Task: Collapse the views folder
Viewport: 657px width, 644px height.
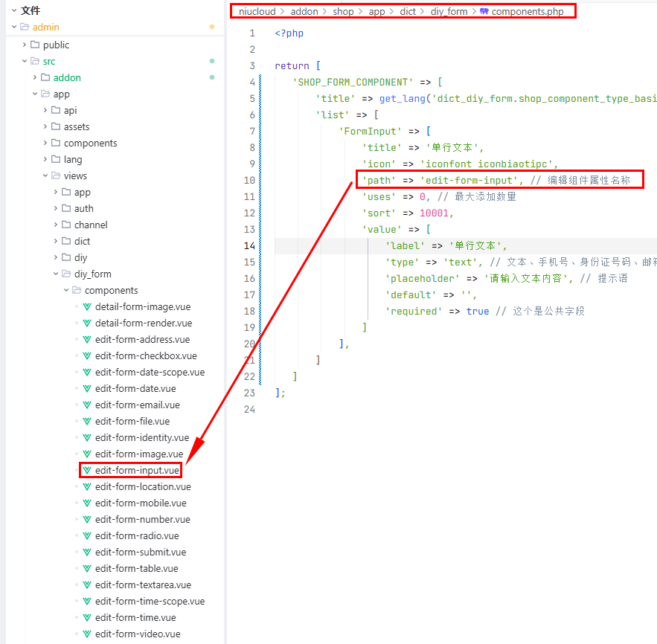Action: pos(45,176)
